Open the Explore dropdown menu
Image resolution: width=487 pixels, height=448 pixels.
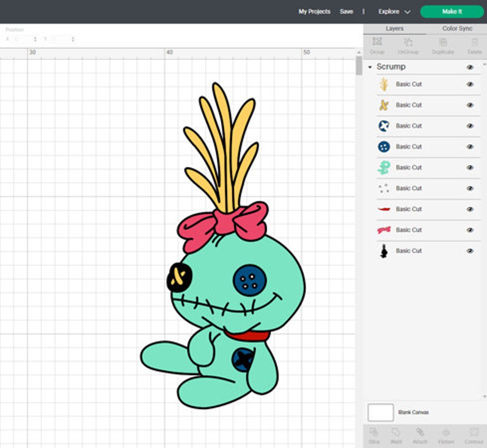click(x=394, y=12)
